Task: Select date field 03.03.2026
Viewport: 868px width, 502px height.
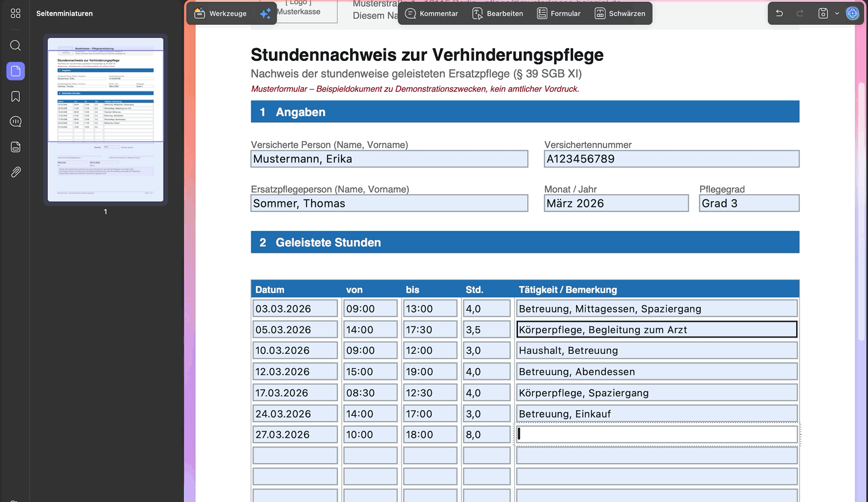Action: [x=295, y=308]
